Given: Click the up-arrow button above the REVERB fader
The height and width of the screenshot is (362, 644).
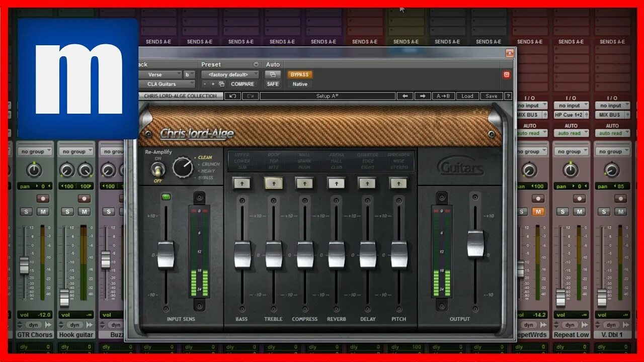Looking at the screenshot, I should pyautogui.click(x=336, y=184).
